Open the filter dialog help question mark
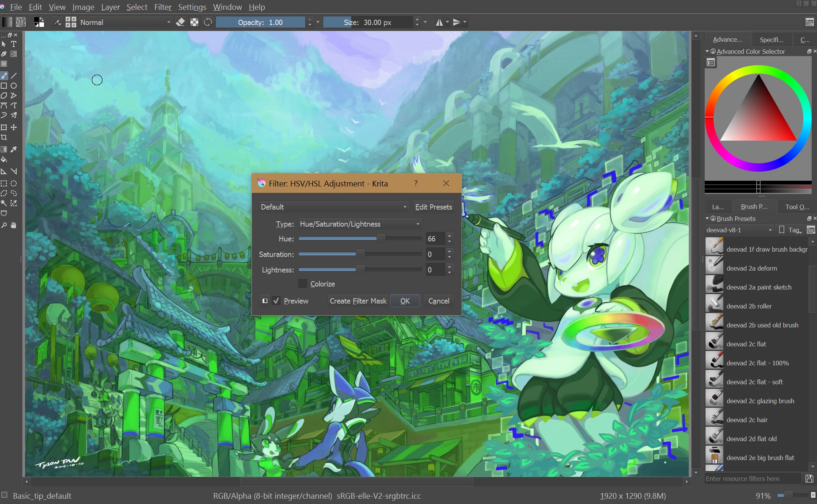This screenshot has width=817, height=504. click(416, 183)
